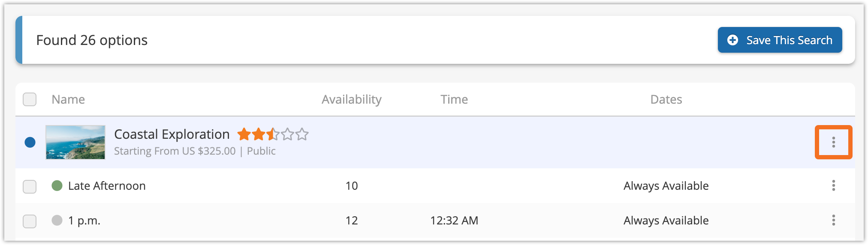
Task: Toggle the select-all checkbox in the header
Action: (30, 99)
